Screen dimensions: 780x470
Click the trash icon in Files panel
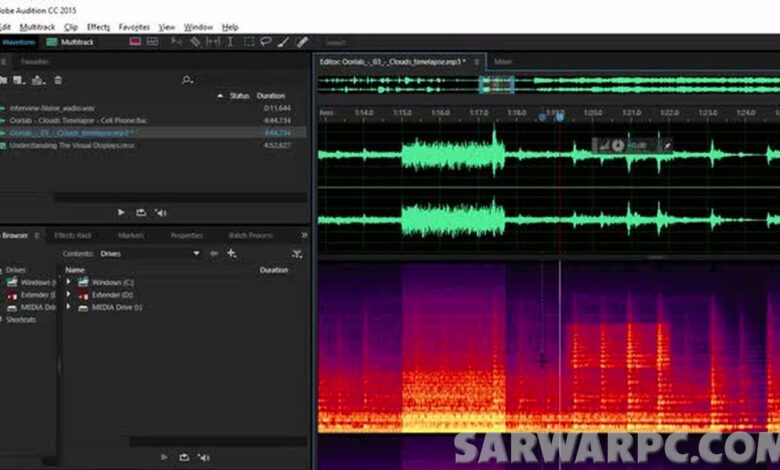(58, 80)
